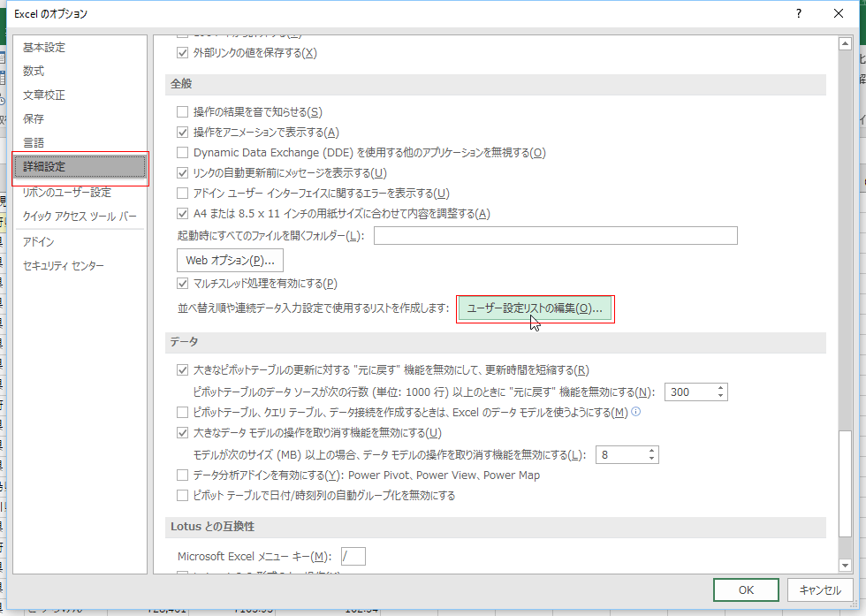Screen dimensions: 866x616
Task: Click the scrollbar up arrow
Action: [845, 43]
